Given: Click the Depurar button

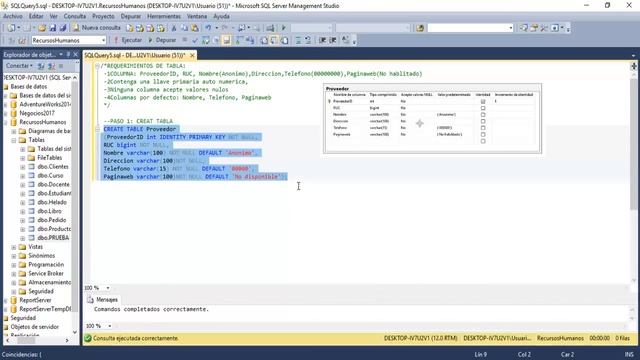Looking at the screenshot, I should [x=162, y=40].
